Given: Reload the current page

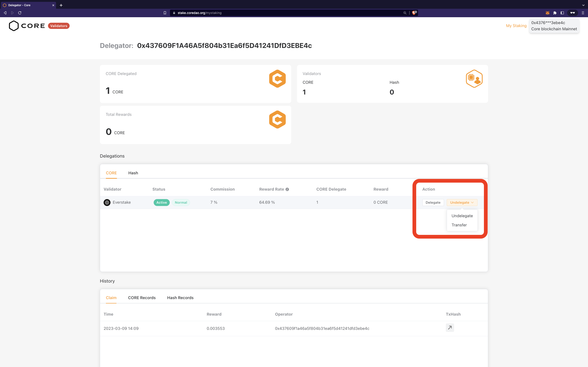Looking at the screenshot, I should 20,13.
